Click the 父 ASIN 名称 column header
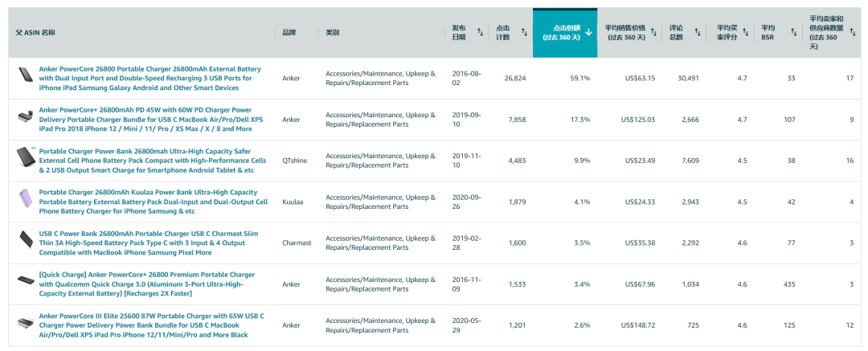The image size is (868, 351). pos(35,33)
